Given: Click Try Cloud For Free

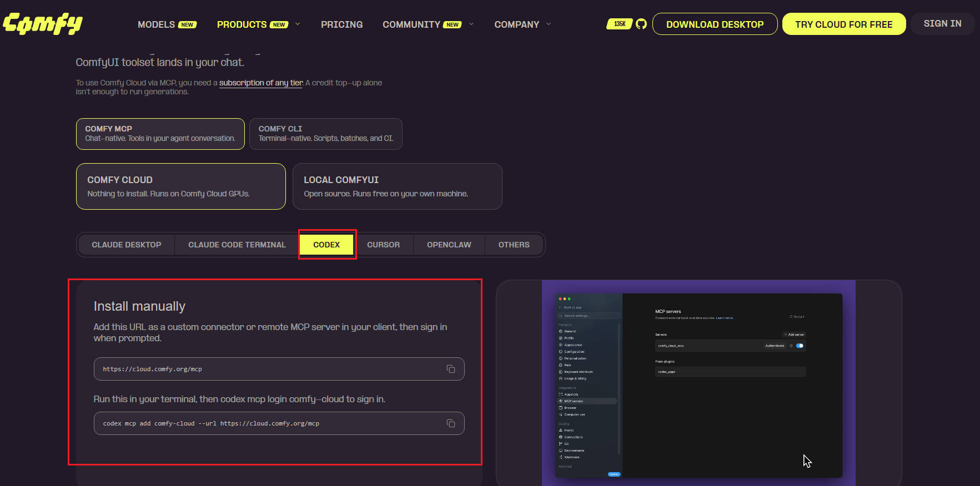Looking at the screenshot, I should click(x=844, y=24).
